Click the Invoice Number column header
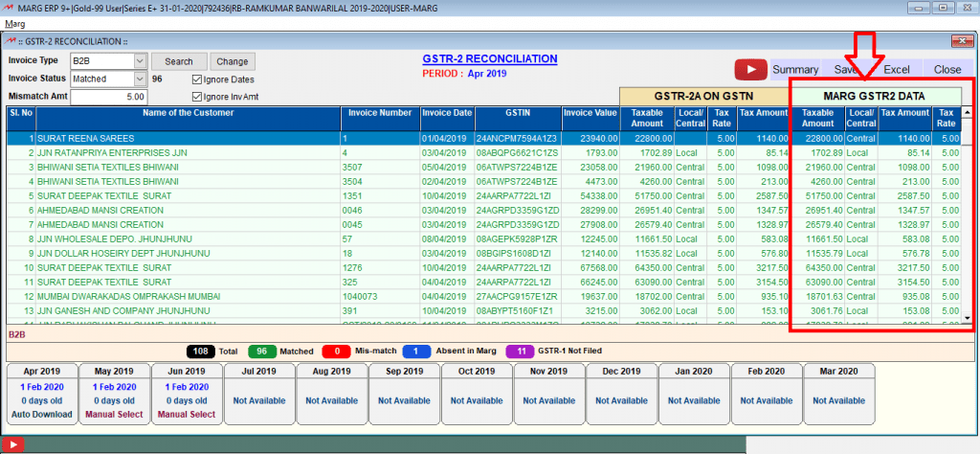The image size is (980, 454). [x=380, y=118]
